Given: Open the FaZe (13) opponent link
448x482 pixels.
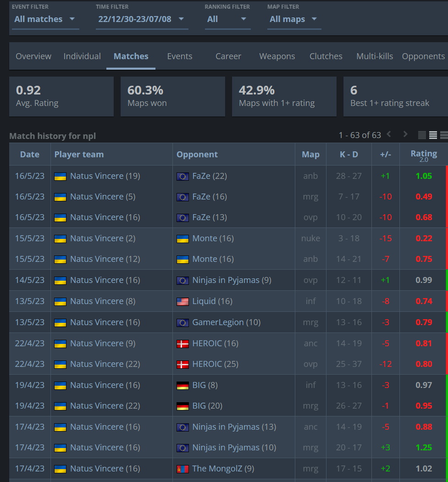Looking at the screenshot, I should coord(210,217).
